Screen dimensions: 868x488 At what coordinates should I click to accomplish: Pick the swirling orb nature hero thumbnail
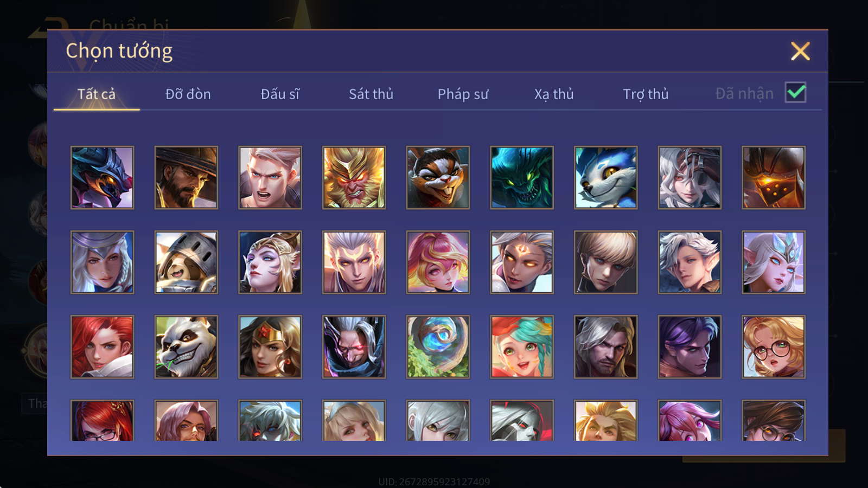point(438,346)
